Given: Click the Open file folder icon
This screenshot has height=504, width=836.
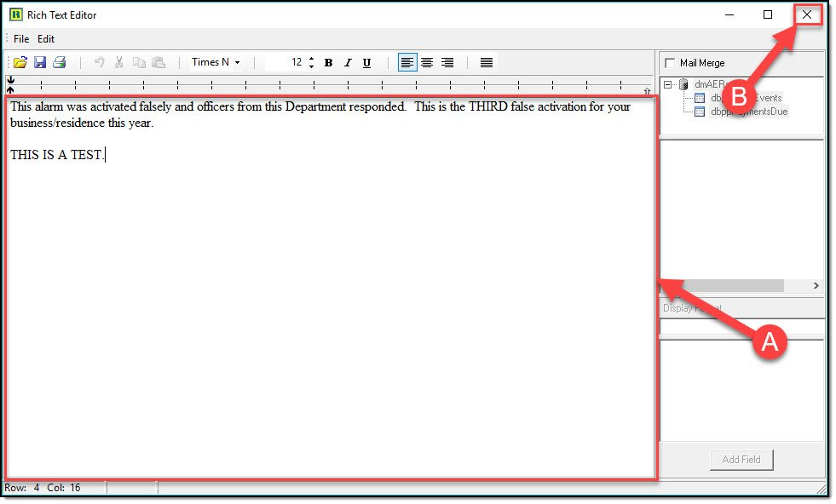Looking at the screenshot, I should point(20,62).
